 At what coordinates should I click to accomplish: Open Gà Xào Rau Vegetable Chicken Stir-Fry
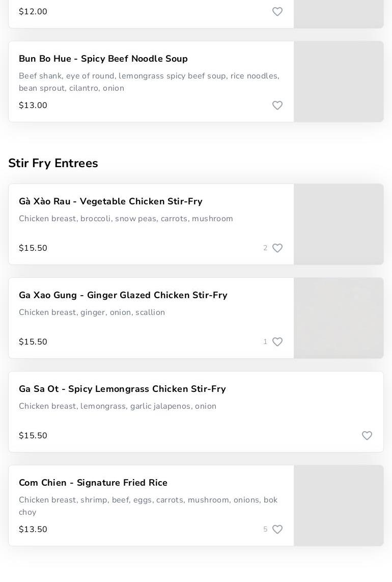110,202
